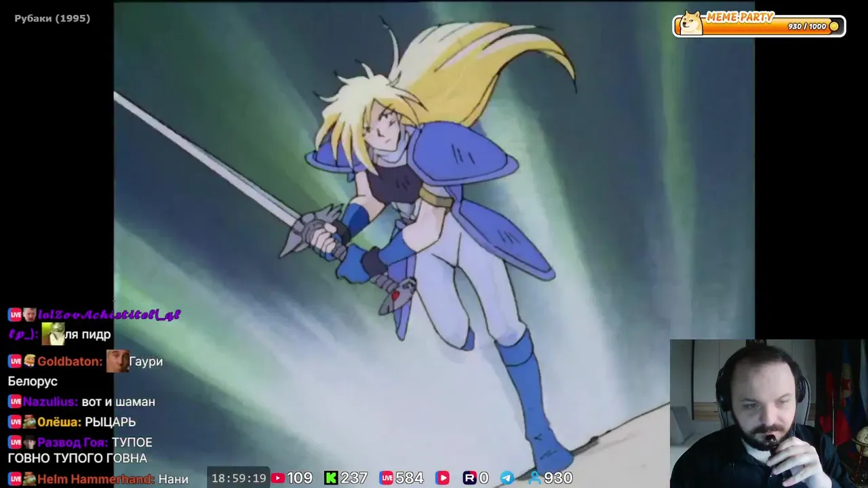This screenshot has width=868, height=488.
Task: Click the LIVE count '584'
Action: pos(410,478)
